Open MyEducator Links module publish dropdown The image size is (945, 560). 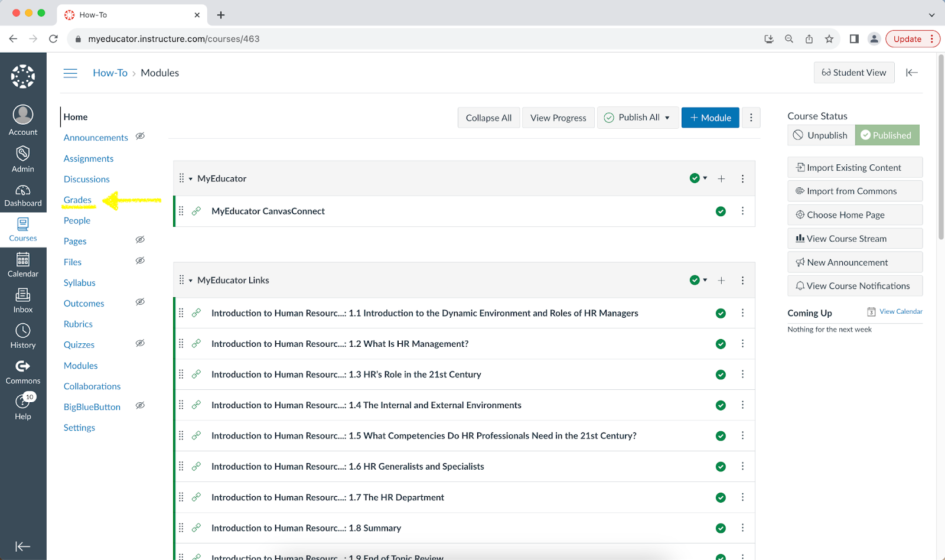[699, 280]
